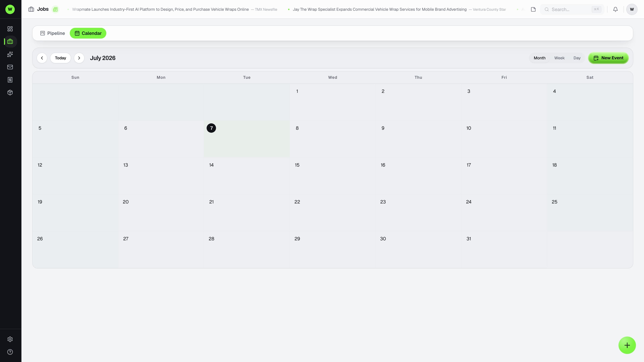Viewport: 644px width, 362px height.
Task: Select the Jobs briefcase icon in sidebar
Action: point(10,41)
